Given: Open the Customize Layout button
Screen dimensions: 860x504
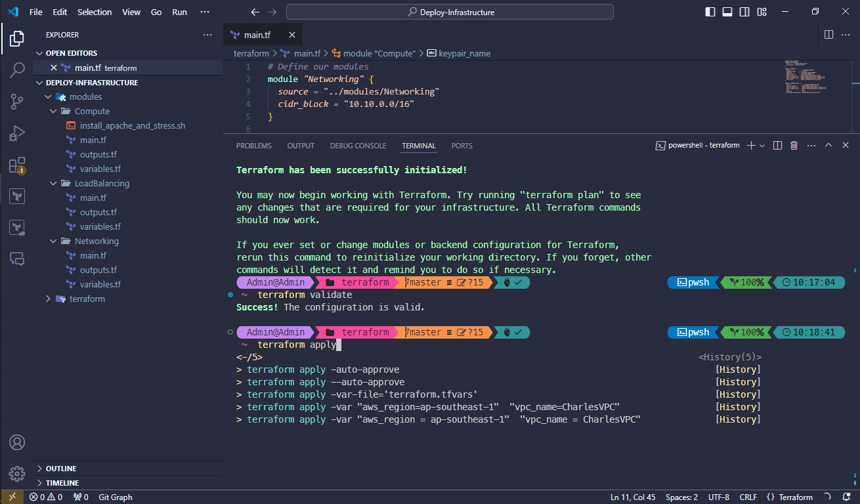Looking at the screenshot, I should [762, 12].
